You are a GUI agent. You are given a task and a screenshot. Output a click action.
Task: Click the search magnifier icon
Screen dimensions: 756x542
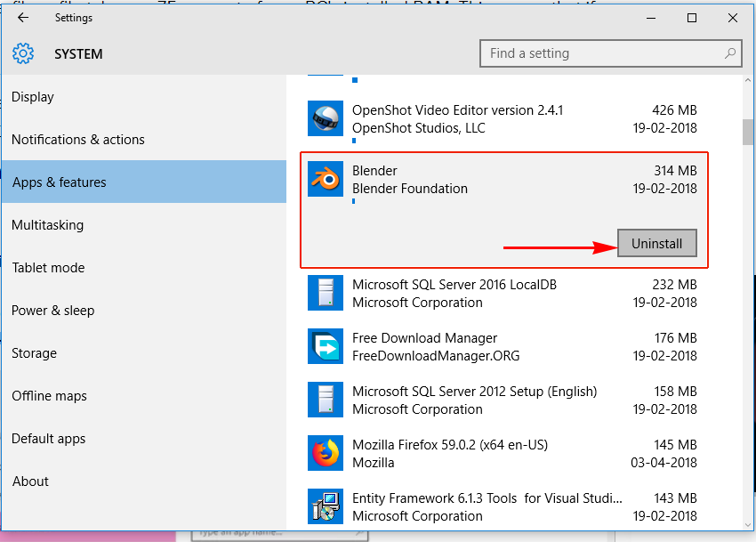pos(730,53)
